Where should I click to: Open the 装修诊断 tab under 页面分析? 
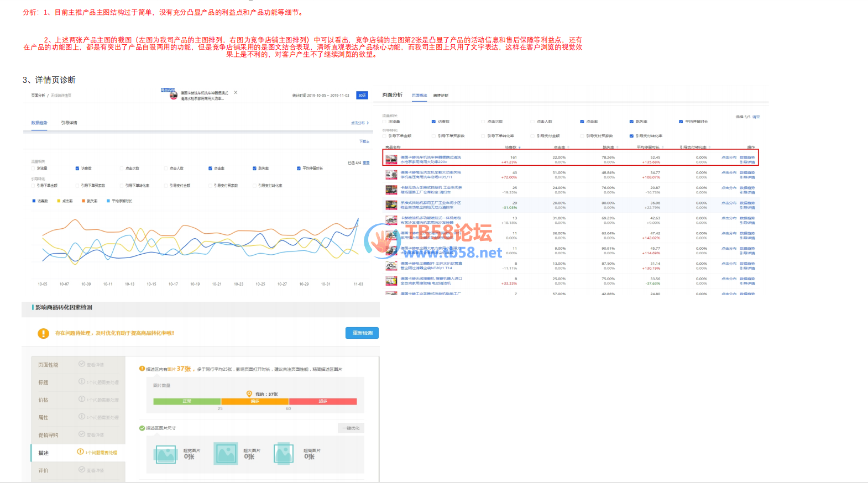[x=441, y=96]
